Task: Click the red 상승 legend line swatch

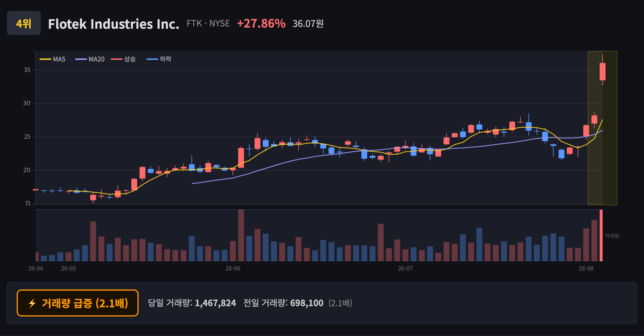Action: [117, 59]
